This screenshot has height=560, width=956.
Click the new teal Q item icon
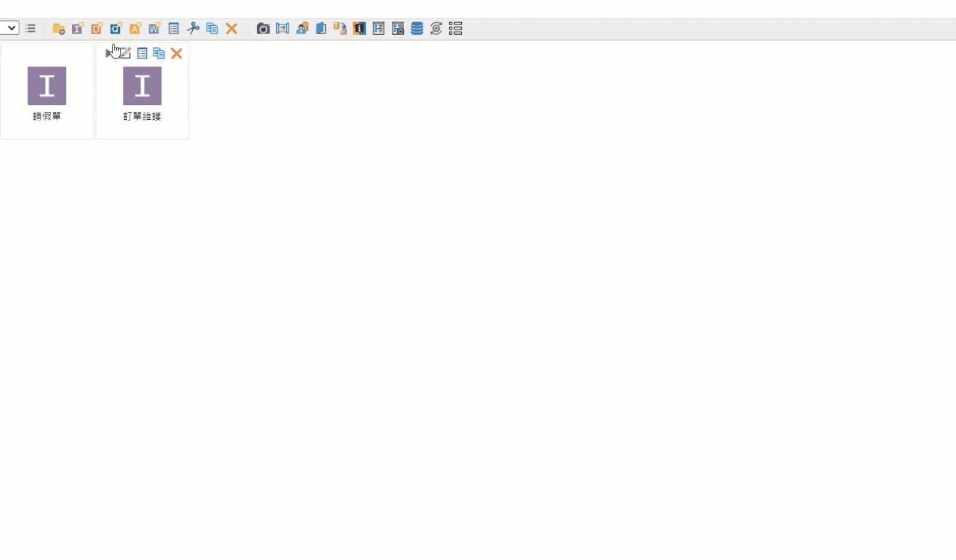(116, 28)
